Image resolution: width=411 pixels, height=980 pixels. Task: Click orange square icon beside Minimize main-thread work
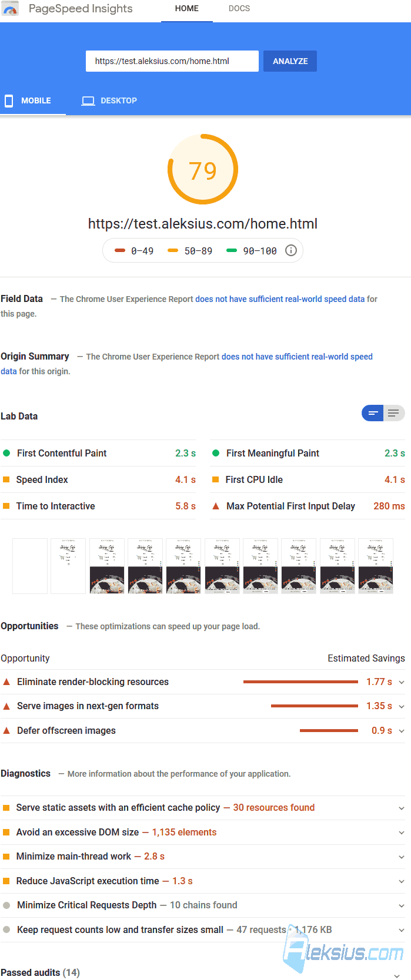6,857
